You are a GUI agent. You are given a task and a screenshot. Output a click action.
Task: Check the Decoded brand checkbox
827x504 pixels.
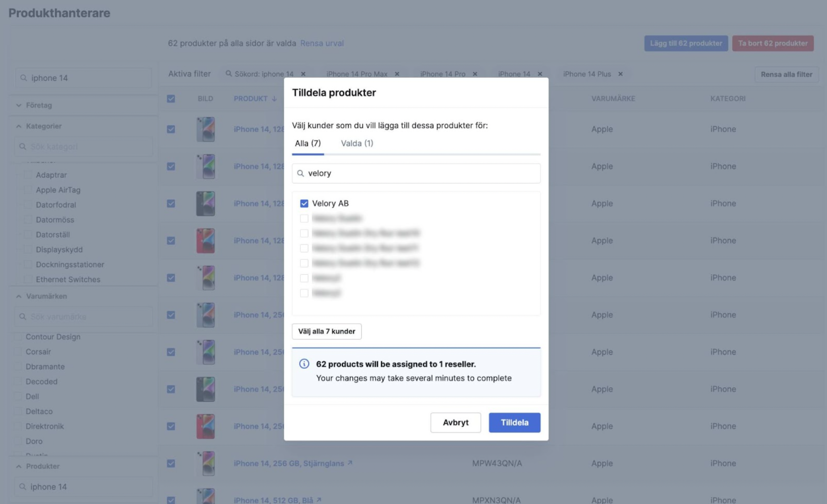(x=18, y=381)
